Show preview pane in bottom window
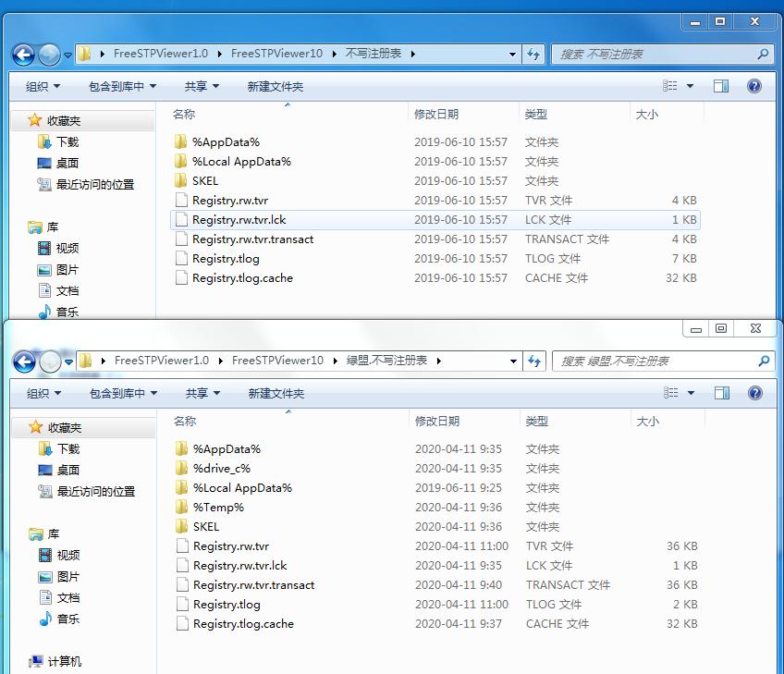The width and height of the screenshot is (784, 674). click(x=722, y=393)
